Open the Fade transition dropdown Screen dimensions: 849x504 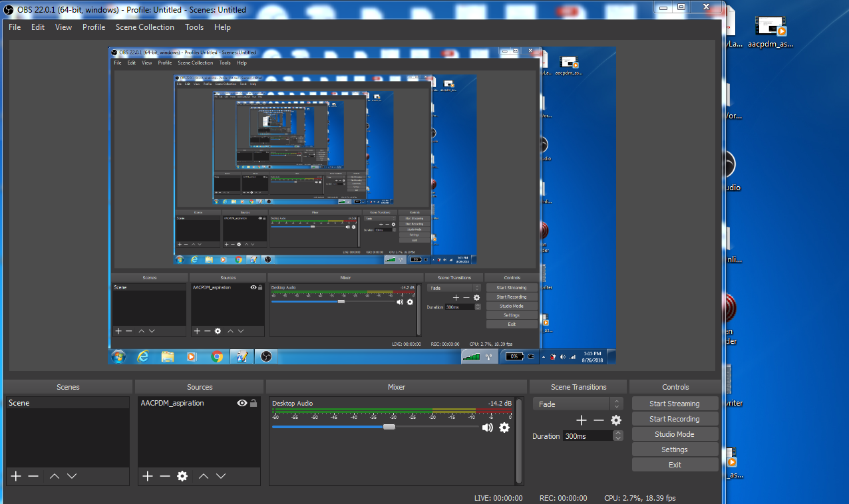click(x=578, y=404)
